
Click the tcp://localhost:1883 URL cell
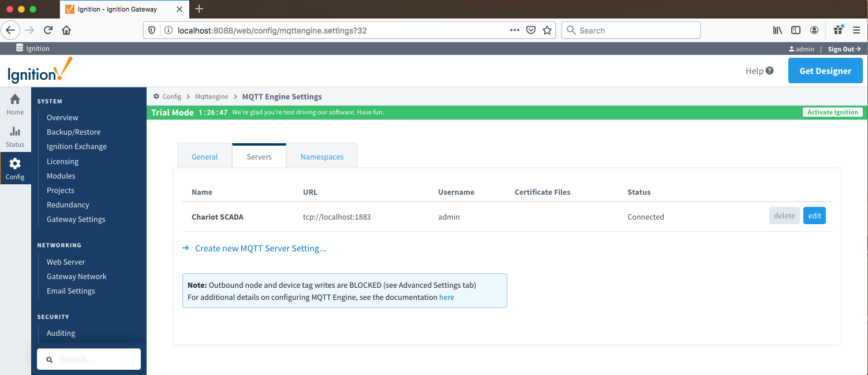[x=337, y=217]
